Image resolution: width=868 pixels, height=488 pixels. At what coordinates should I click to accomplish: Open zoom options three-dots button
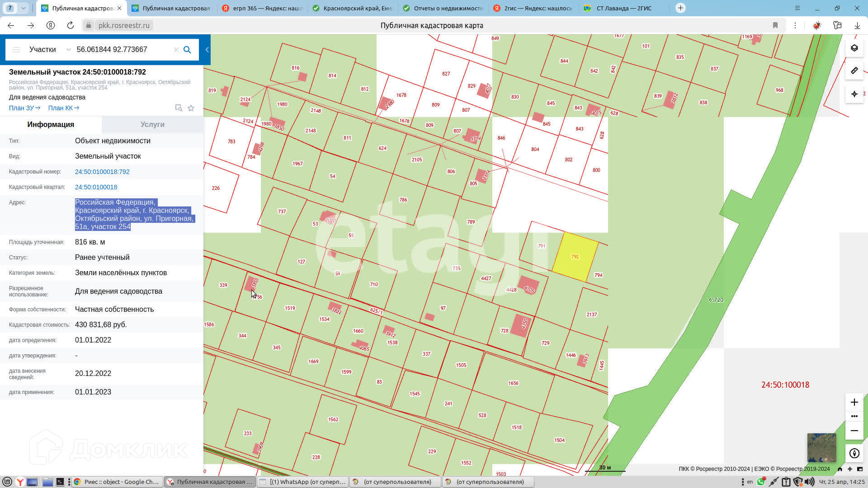854,416
